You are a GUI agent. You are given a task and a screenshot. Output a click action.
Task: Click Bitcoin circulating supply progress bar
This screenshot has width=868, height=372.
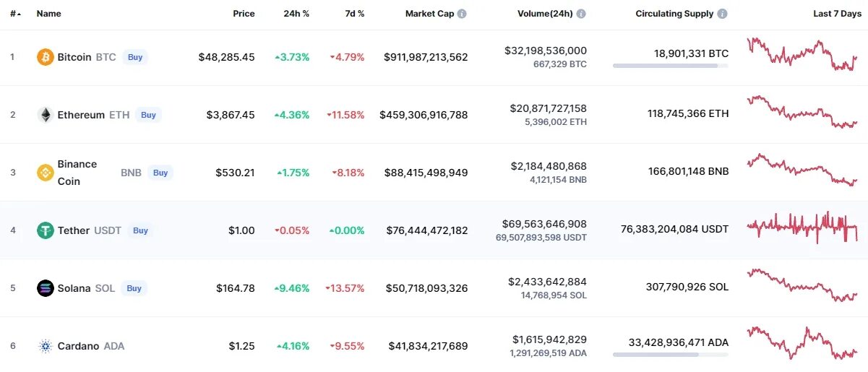click(x=670, y=66)
